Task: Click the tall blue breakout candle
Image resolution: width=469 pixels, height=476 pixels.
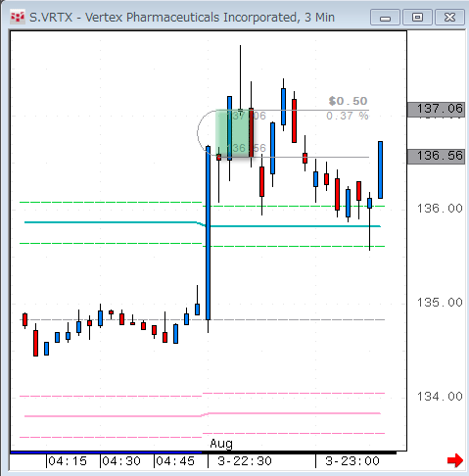Action: pyautogui.click(x=208, y=233)
